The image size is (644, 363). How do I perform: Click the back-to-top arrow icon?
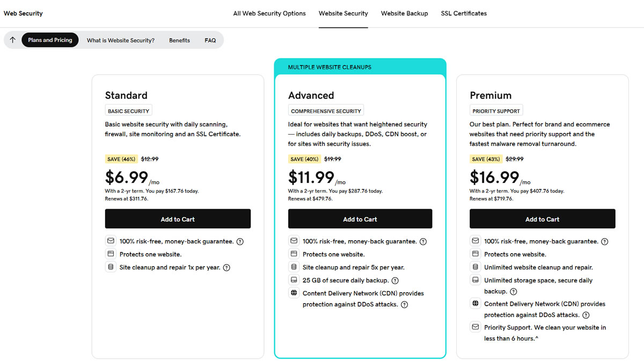pos(12,40)
